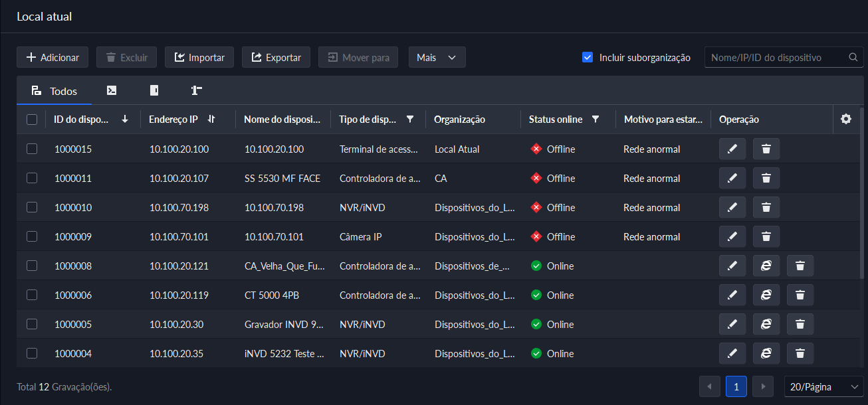The height and width of the screenshot is (405, 868).
Task: Click the search magnifier icon
Action: (853, 57)
